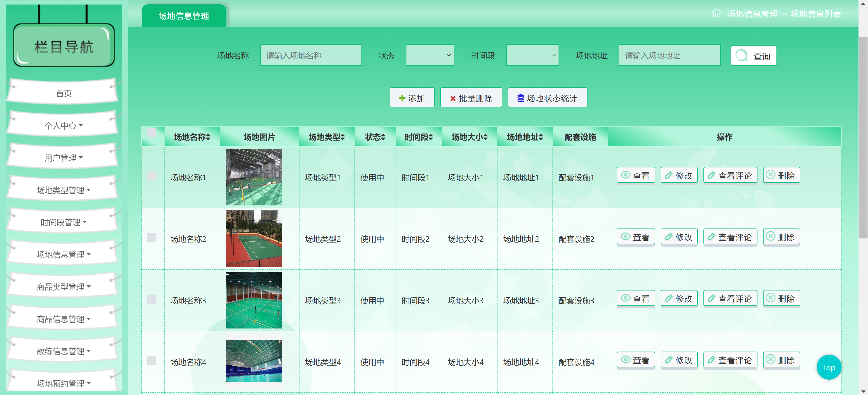The width and height of the screenshot is (868, 395).
Task: Expand the 用户管理 sidebar menu
Action: click(x=63, y=157)
